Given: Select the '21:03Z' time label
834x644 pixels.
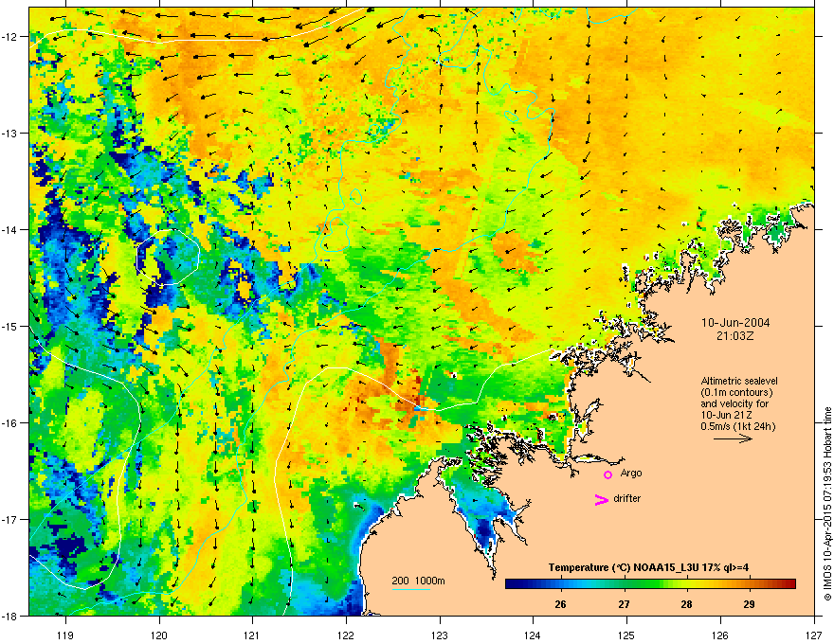Looking at the screenshot, I should [735, 336].
